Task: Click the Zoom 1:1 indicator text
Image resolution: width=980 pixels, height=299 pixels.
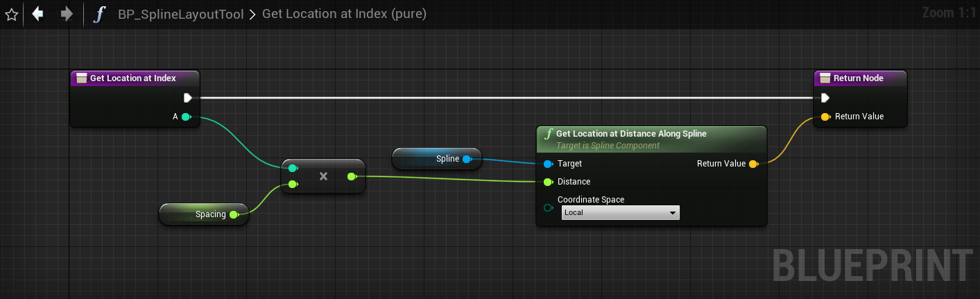Action: 949,13
